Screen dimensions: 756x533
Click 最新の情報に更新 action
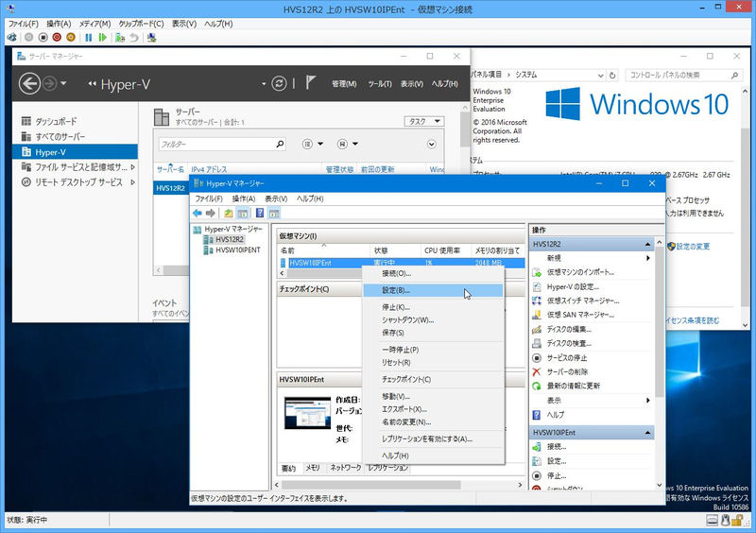click(x=574, y=386)
